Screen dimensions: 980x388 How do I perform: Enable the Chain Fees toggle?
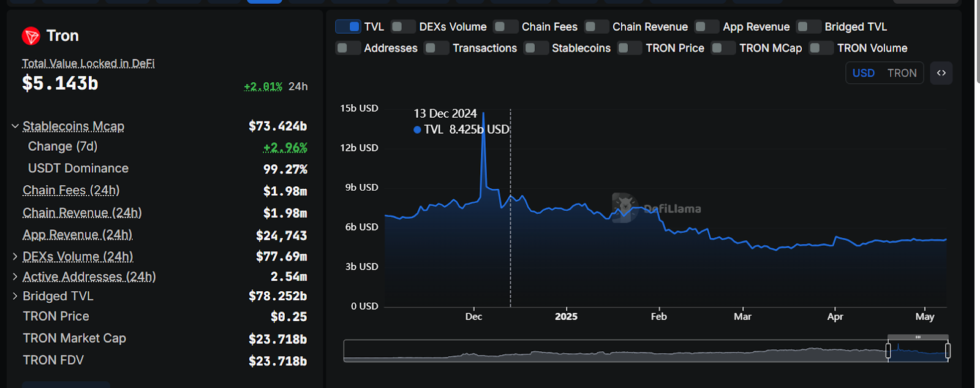[x=505, y=26]
